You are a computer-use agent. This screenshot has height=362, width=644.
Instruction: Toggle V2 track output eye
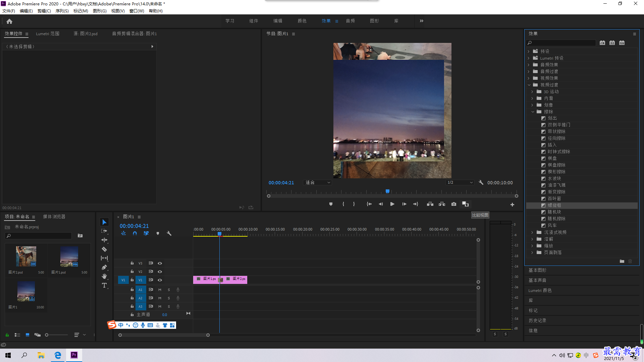[160, 272]
